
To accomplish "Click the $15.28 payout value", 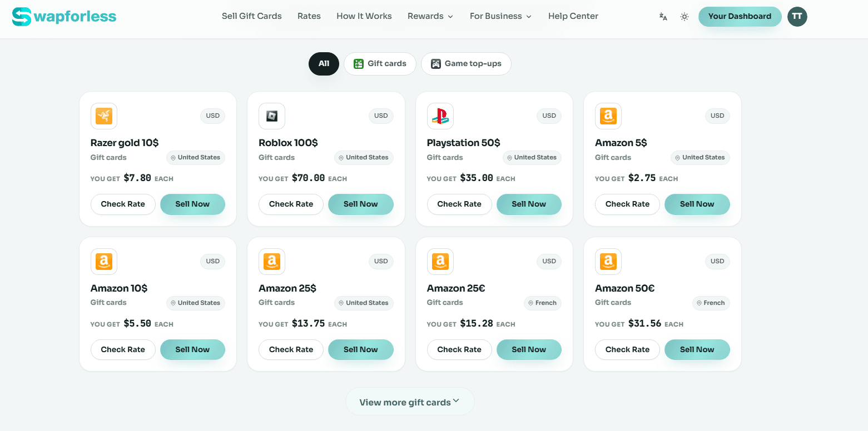I will [x=477, y=324].
